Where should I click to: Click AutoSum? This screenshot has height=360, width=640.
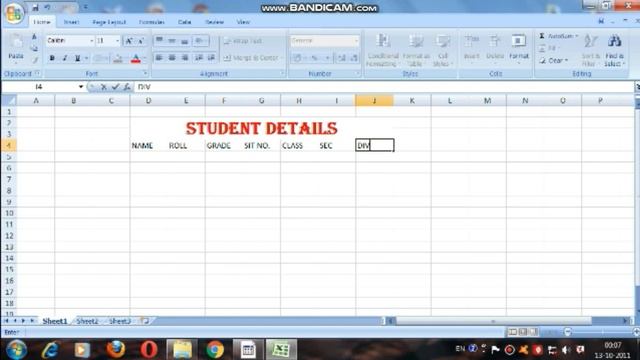click(x=558, y=36)
